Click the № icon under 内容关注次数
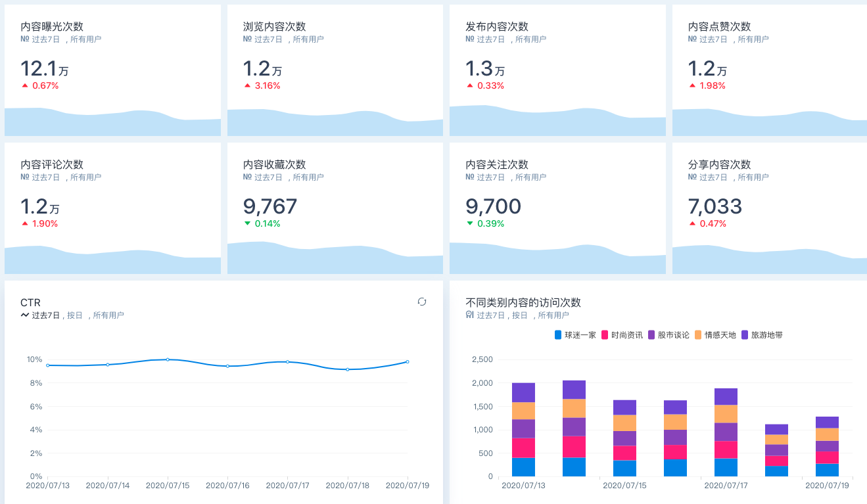Screen dimensions: 867x504 coord(470,177)
